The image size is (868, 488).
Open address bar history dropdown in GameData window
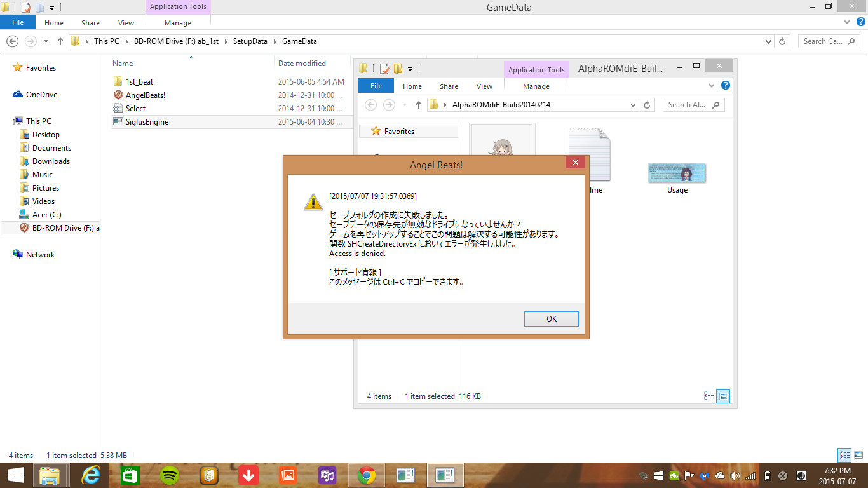[x=769, y=41]
